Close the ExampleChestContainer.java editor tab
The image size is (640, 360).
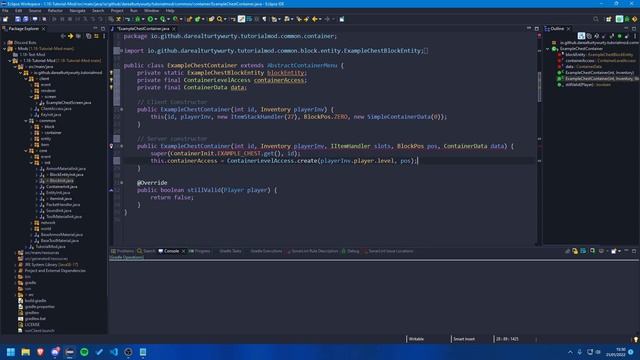pyautogui.click(x=174, y=29)
